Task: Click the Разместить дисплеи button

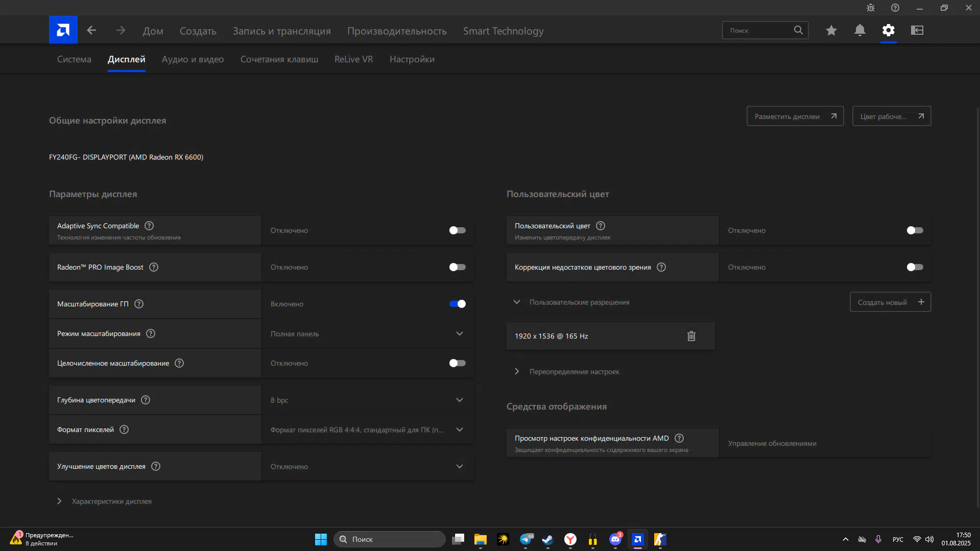Action: [x=795, y=116]
